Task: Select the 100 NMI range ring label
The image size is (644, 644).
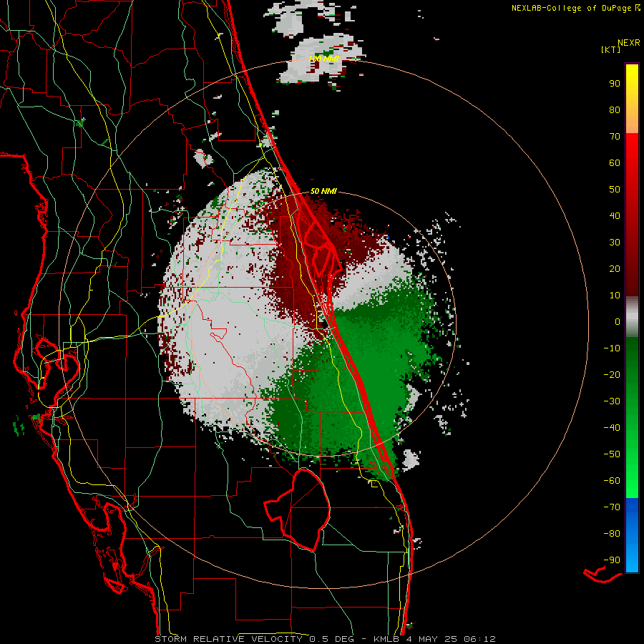Action: [x=323, y=59]
